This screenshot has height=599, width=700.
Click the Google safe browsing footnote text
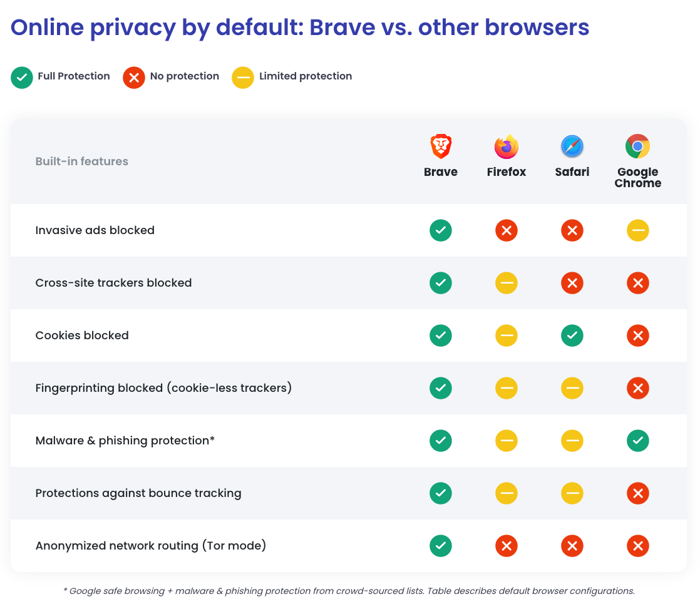coord(349,590)
